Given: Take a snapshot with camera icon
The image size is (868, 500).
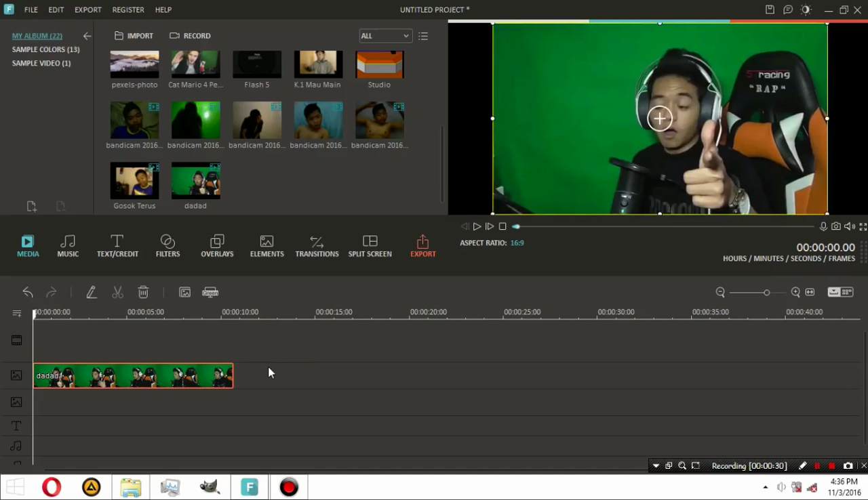Looking at the screenshot, I should pyautogui.click(x=836, y=226).
